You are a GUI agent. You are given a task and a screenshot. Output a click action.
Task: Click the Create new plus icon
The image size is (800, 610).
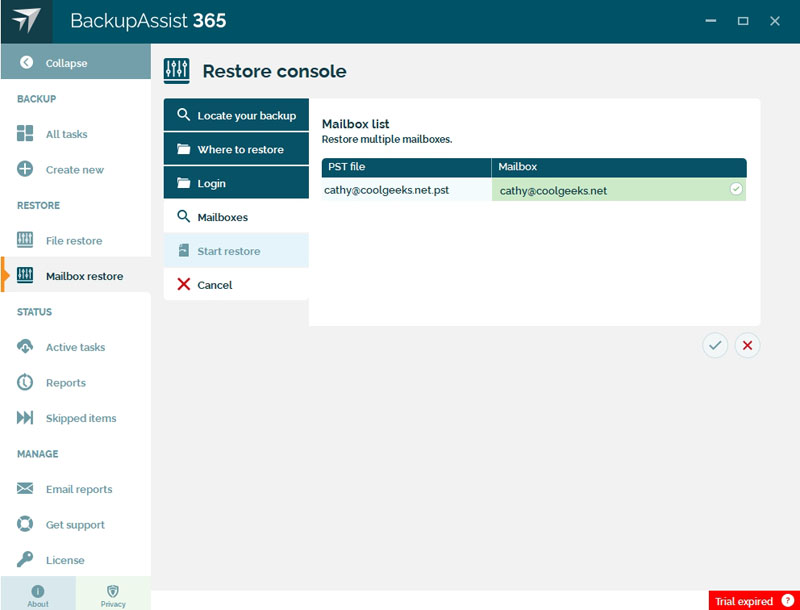point(25,169)
